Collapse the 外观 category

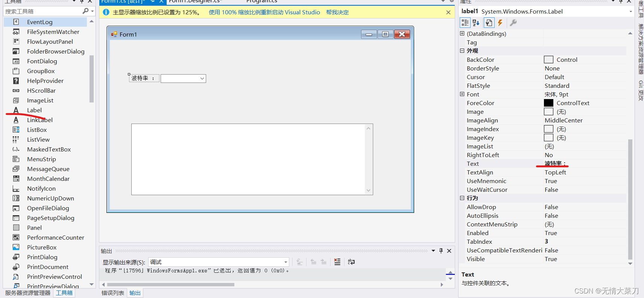pos(462,50)
